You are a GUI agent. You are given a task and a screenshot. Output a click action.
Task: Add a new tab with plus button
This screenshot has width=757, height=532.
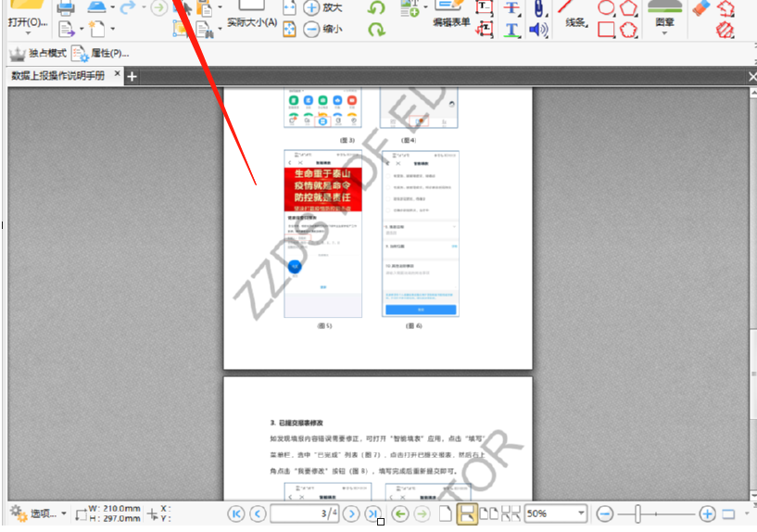(x=132, y=76)
